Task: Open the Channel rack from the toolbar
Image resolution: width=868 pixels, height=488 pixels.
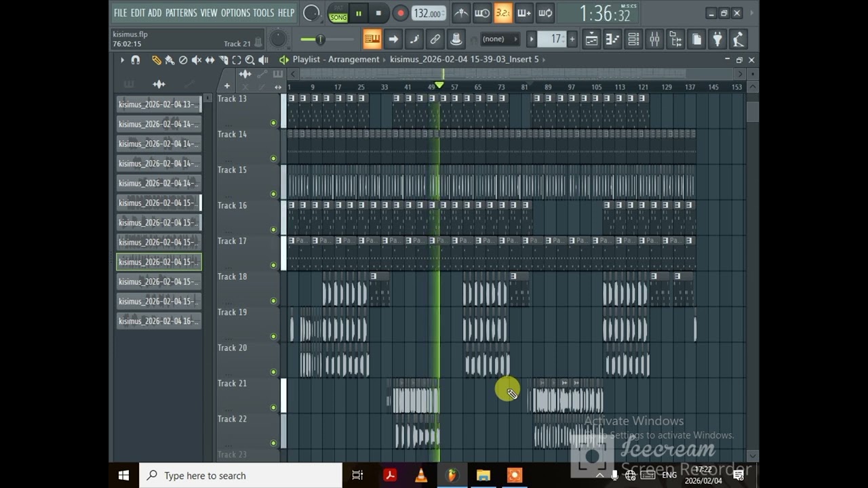Action: [x=633, y=39]
